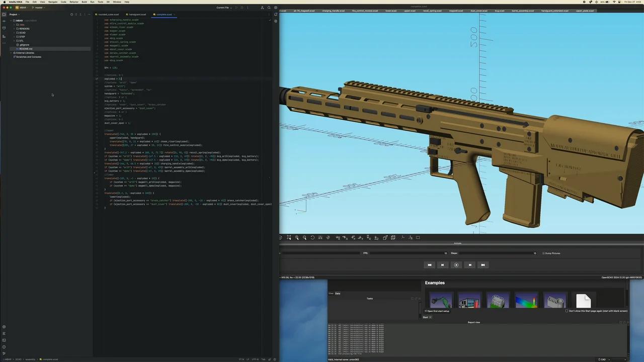644x362 pixels.
Task: Open IntelliJ notifications bell icon
Action: click(275, 14)
